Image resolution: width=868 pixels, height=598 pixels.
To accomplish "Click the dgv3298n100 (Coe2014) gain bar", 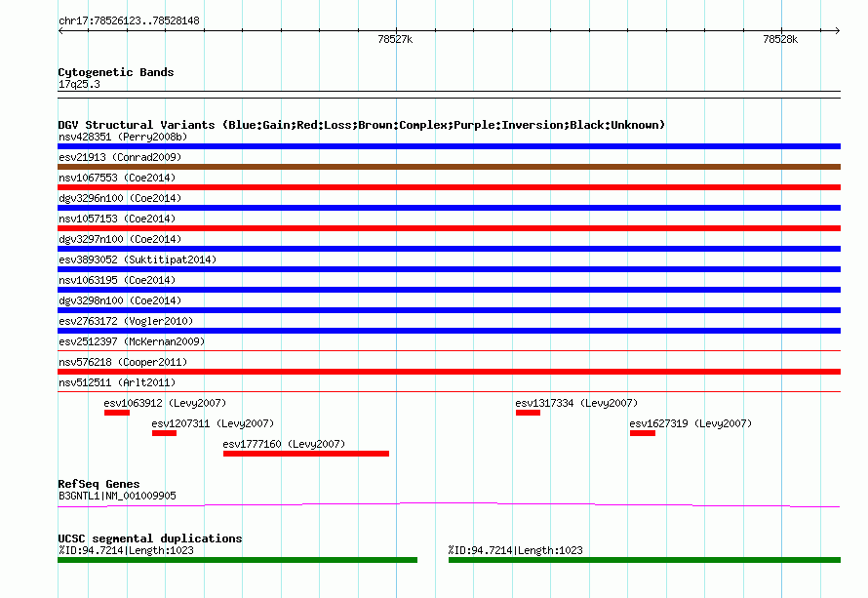I will tap(449, 310).
